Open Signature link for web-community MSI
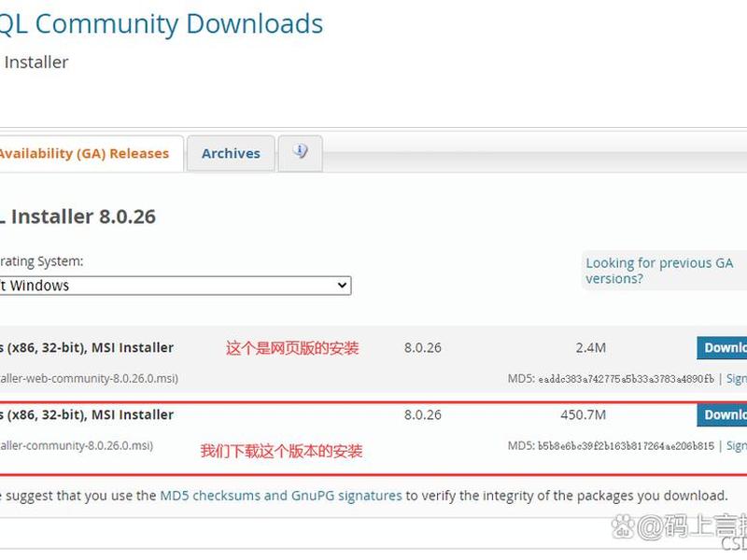Image resolution: width=747 pixels, height=560 pixels. (x=737, y=379)
